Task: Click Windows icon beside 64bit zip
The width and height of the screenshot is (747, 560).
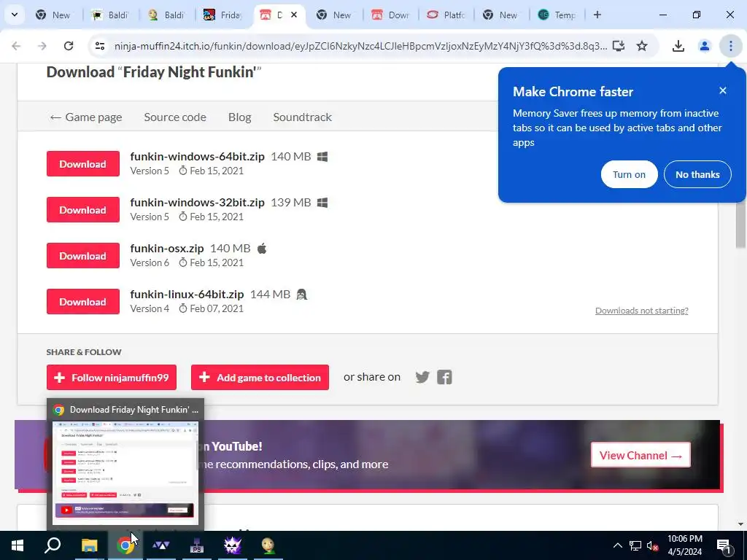Action: [322, 157]
